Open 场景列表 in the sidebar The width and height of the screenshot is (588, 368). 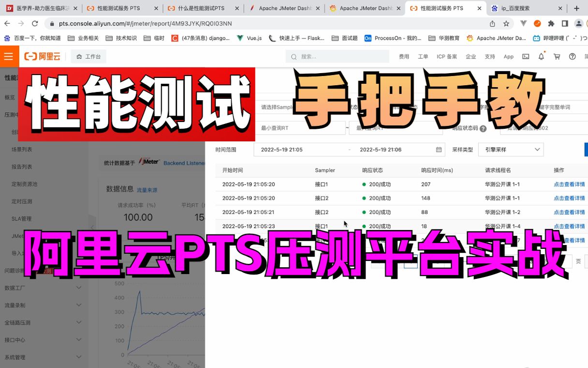point(22,150)
